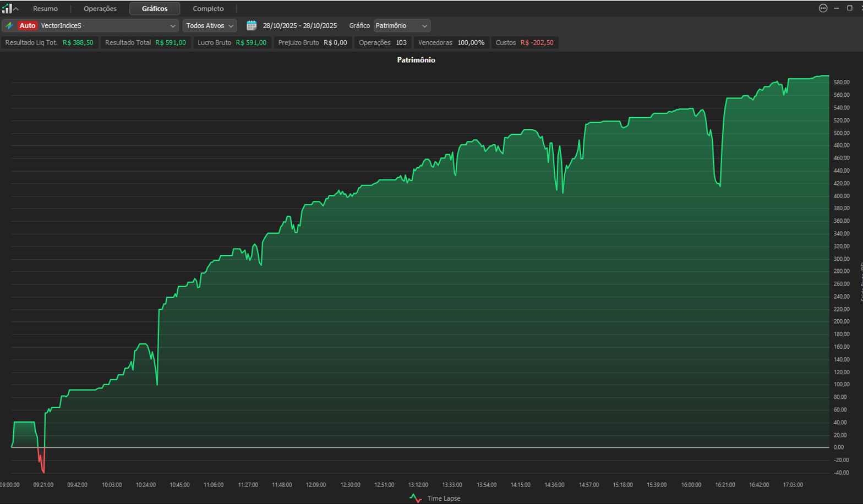
Task: Click the Time Lapse legend line icon
Action: click(416, 498)
